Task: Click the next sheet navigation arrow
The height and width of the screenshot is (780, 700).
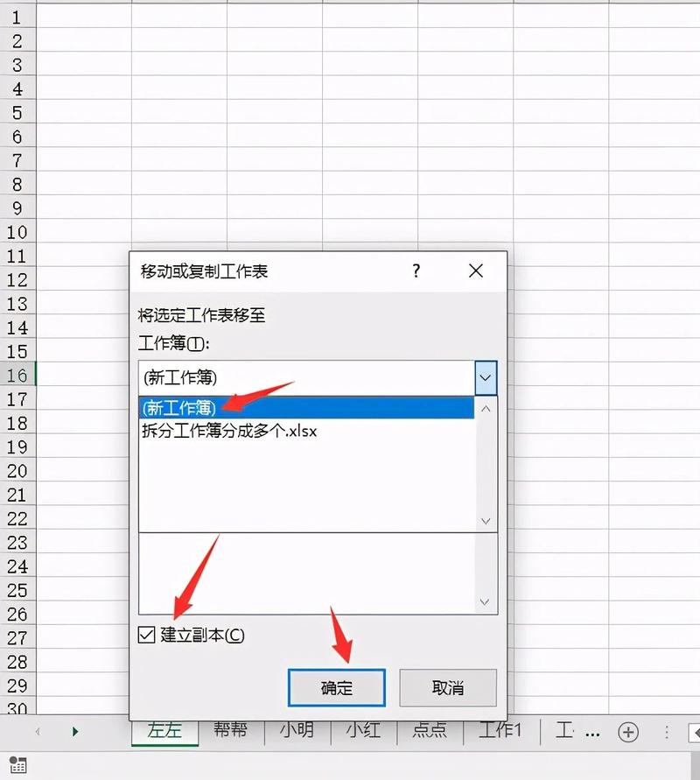Action: pyautogui.click(x=75, y=732)
